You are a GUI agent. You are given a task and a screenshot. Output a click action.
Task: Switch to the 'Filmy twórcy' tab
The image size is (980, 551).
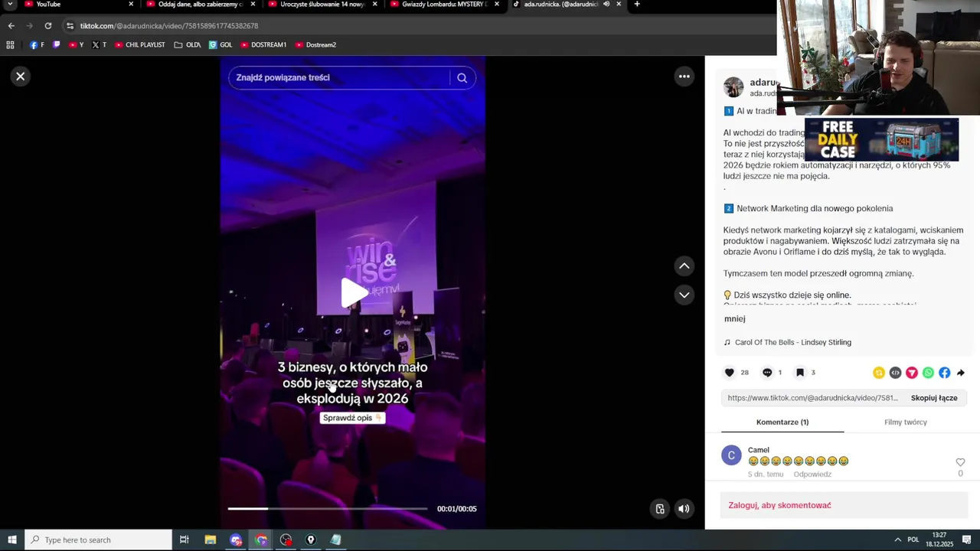906,422
